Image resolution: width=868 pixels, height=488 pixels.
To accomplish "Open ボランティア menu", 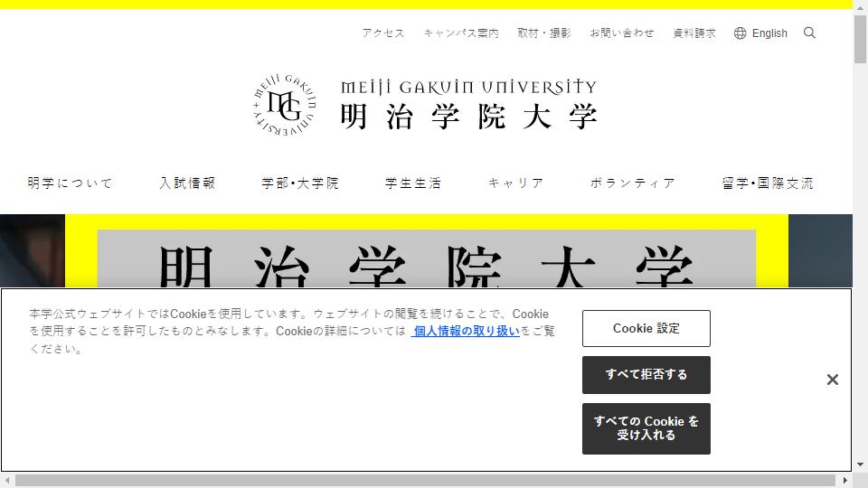I will click(633, 183).
